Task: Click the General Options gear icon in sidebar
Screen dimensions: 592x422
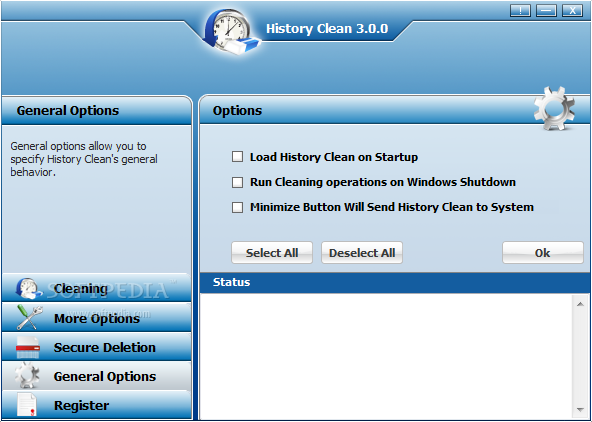Action: [x=28, y=376]
